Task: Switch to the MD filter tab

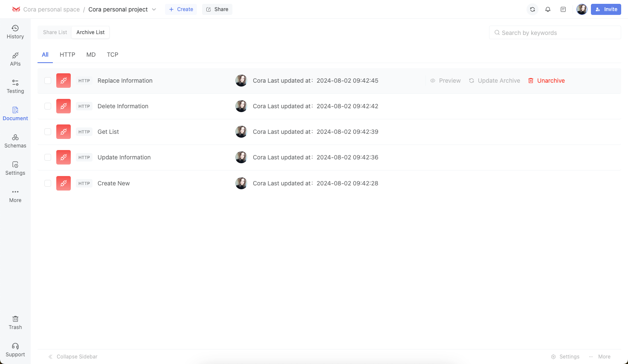Action: [91, 55]
